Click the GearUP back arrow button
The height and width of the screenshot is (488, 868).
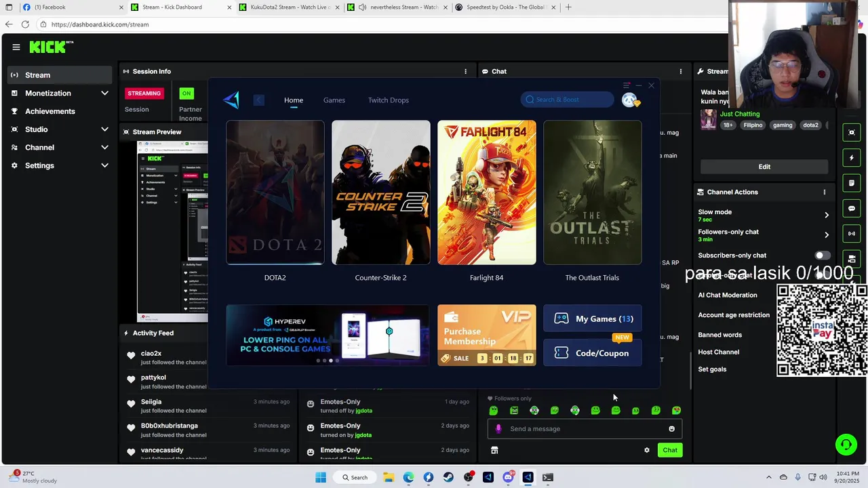click(258, 100)
